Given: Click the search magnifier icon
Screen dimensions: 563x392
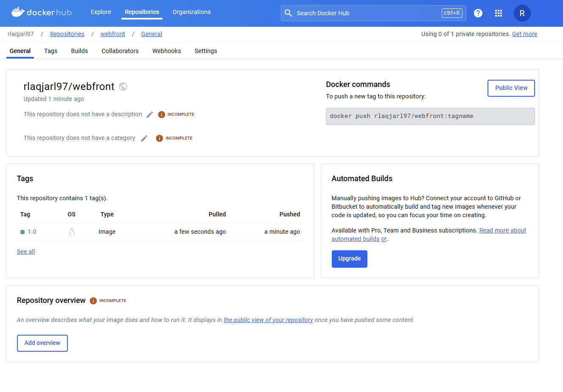Looking at the screenshot, I should click(x=289, y=13).
